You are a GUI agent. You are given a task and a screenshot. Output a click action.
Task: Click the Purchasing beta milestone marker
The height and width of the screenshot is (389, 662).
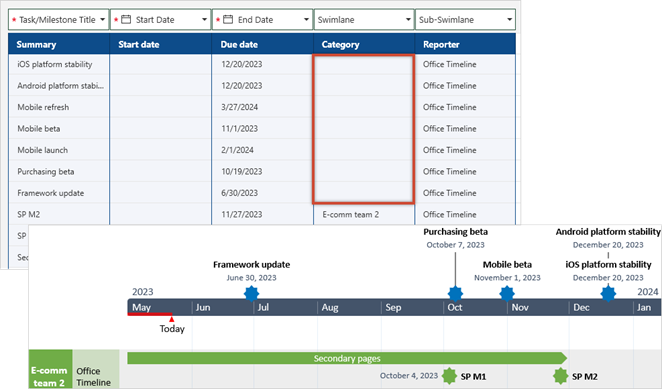[x=455, y=294]
